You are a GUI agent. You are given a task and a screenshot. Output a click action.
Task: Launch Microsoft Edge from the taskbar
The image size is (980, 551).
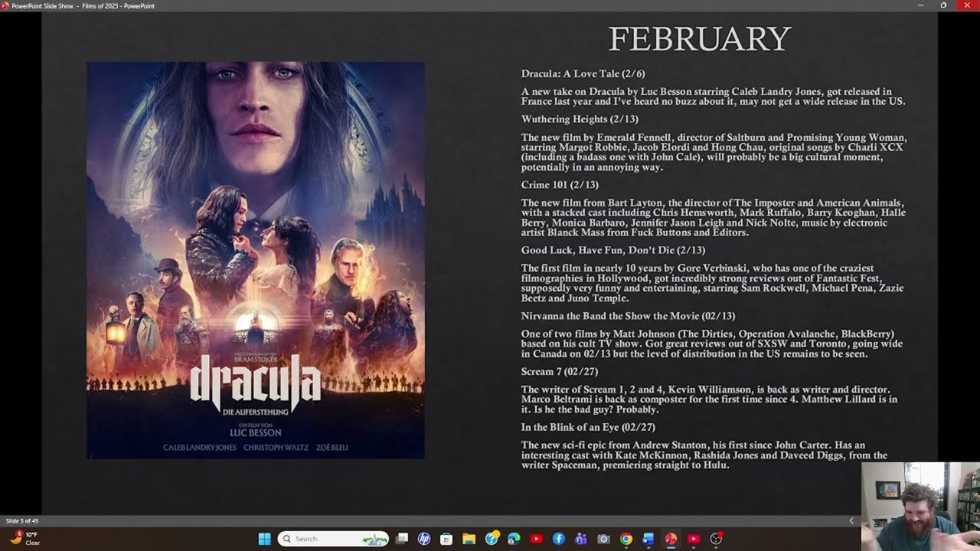coord(514,539)
